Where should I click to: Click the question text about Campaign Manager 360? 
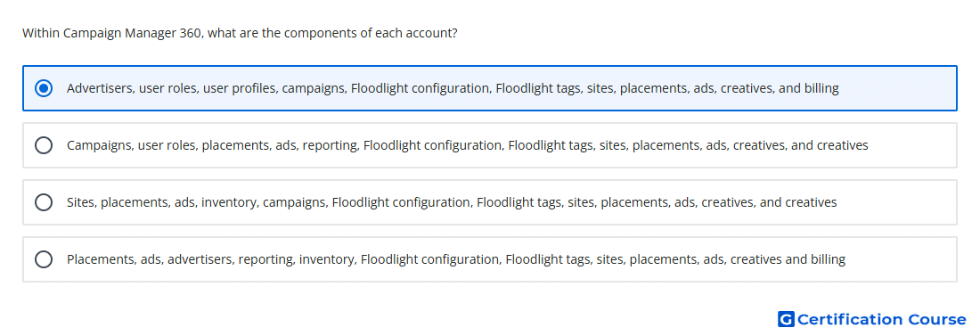(240, 33)
